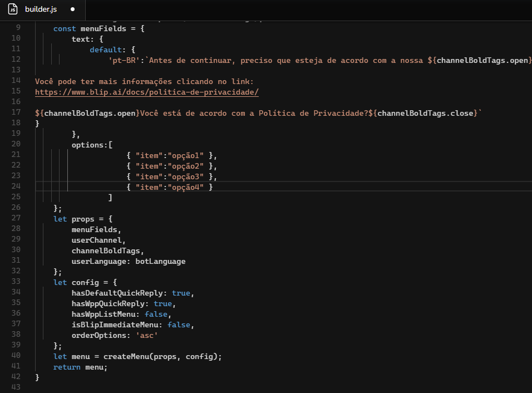
Task: Click the 'asc' orderOptions string
Action: tap(146, 335)
